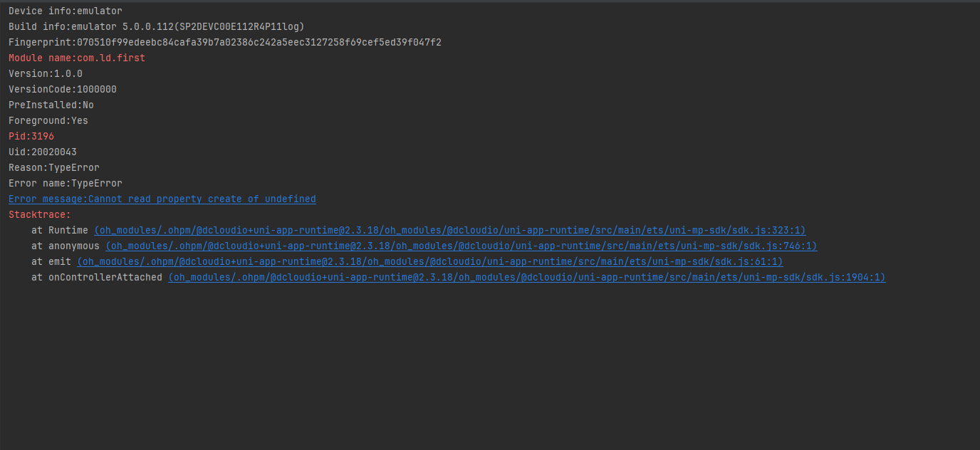This screenshot has height=450, width=980.
Task: Select the 'Foreground:Yes' line
Action: [48, 120]
